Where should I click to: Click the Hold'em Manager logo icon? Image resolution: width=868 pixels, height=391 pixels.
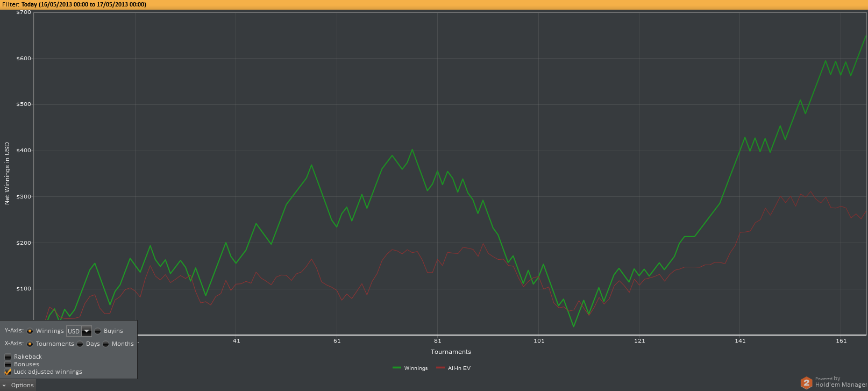[806, 382]
